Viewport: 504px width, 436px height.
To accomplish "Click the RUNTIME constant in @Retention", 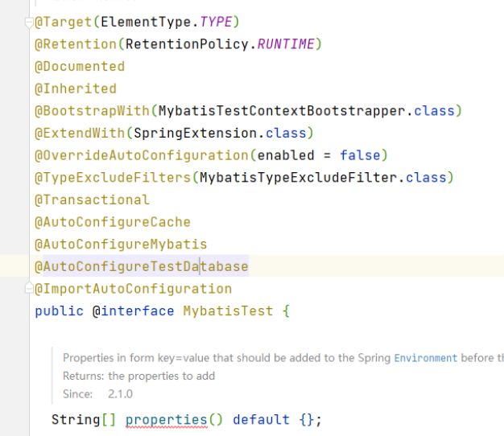I will pyautogui.click(x=286, y=44).
